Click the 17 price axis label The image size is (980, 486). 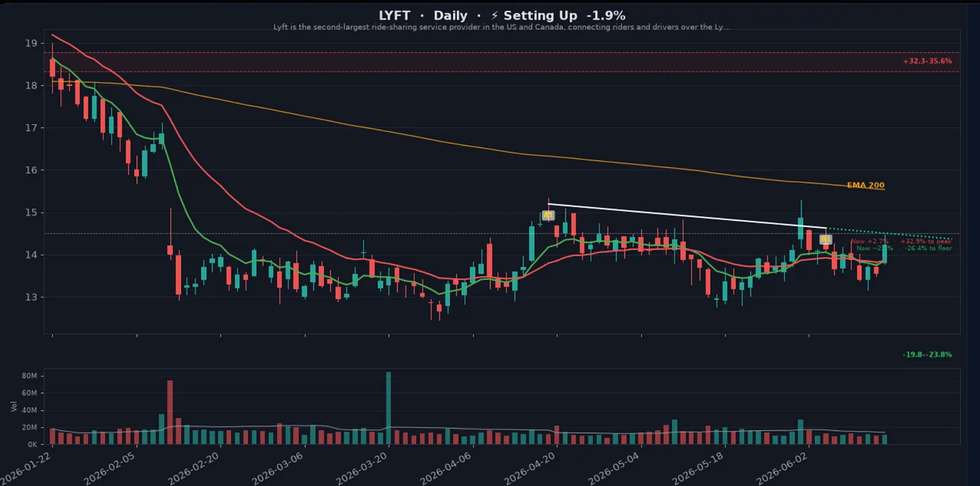point(31,128)
